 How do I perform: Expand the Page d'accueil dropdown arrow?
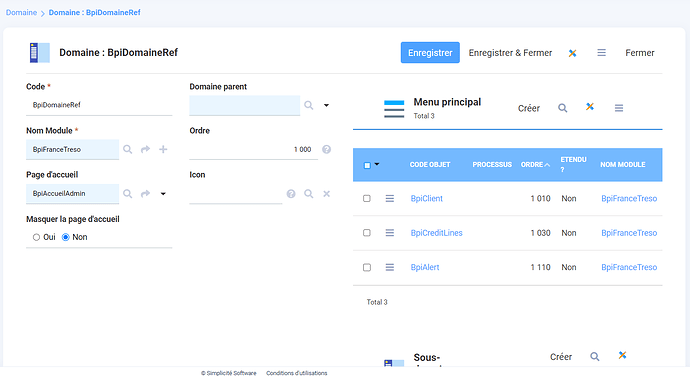click(163, 194)
